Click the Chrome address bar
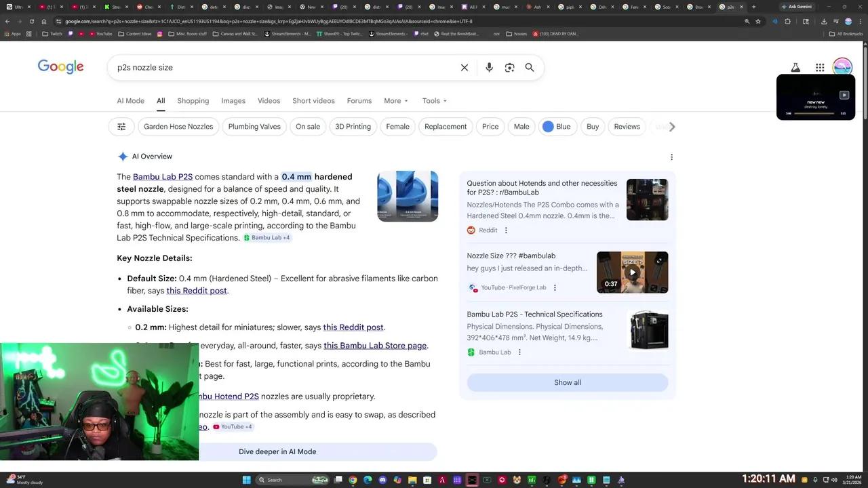Screen dimensions: 868x488 coord(400,21)
